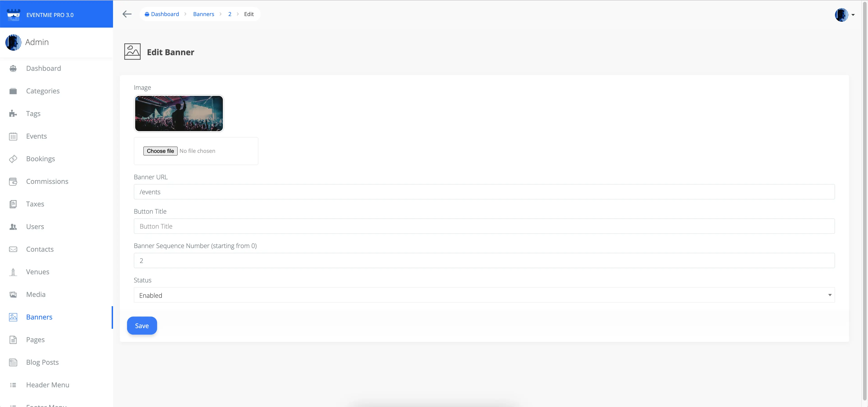Click the No file chosen text
Image resolution: width=868 pixels, height=407 pixels.
pyautogui.click(x=198, y=151)
